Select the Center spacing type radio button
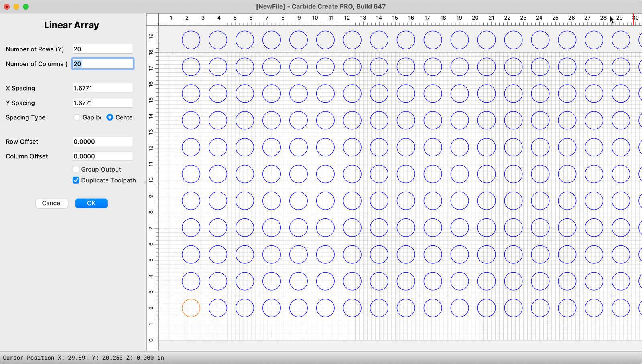 click(x=110, y=117)
